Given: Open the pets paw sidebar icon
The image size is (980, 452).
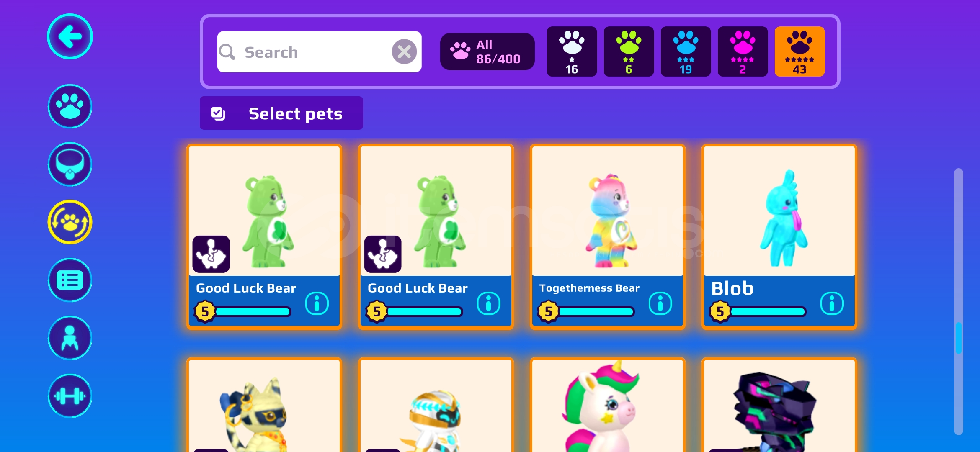Looking at the screenshot, I should coord(70,106).
